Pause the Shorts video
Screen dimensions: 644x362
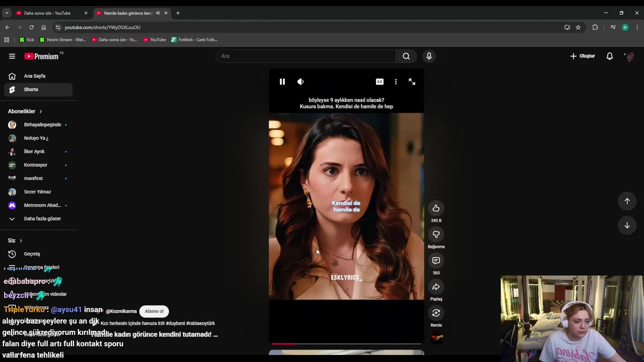pos(282,82)
